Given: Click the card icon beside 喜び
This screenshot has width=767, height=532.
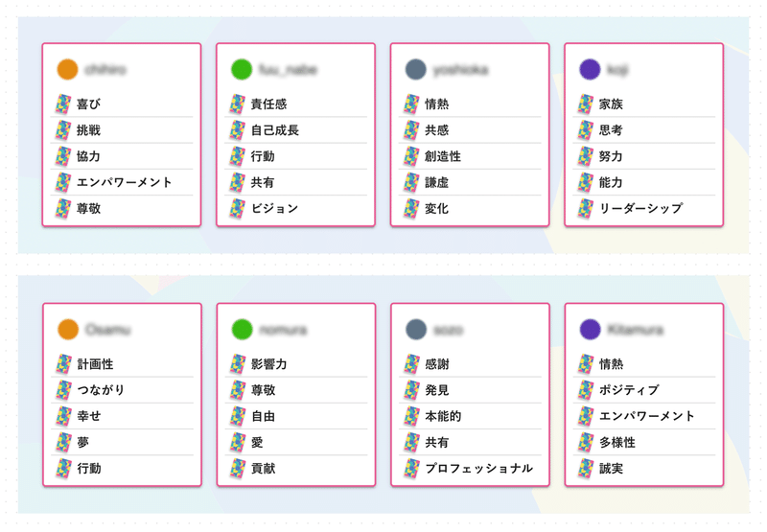Looking at the screenshot, I should (x=63, y=104).
